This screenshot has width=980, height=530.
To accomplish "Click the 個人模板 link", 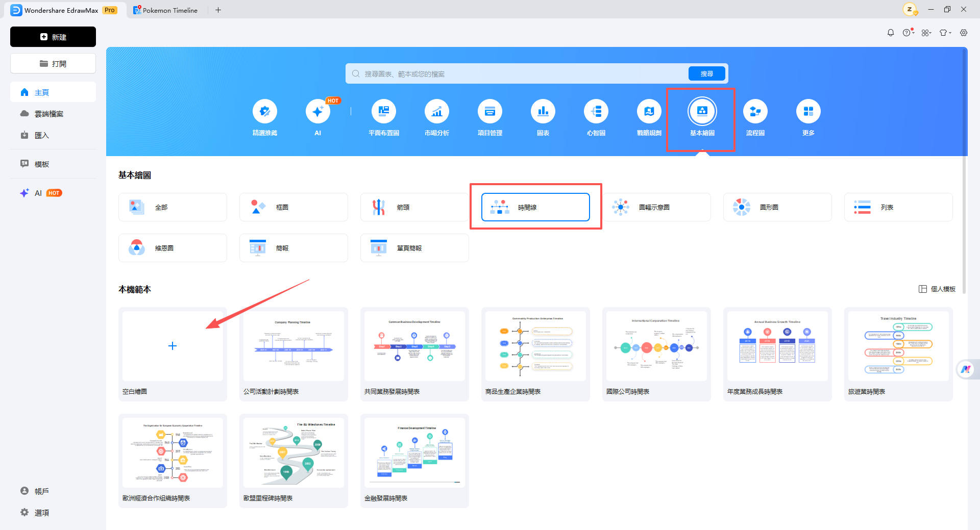I will [937, 289].
